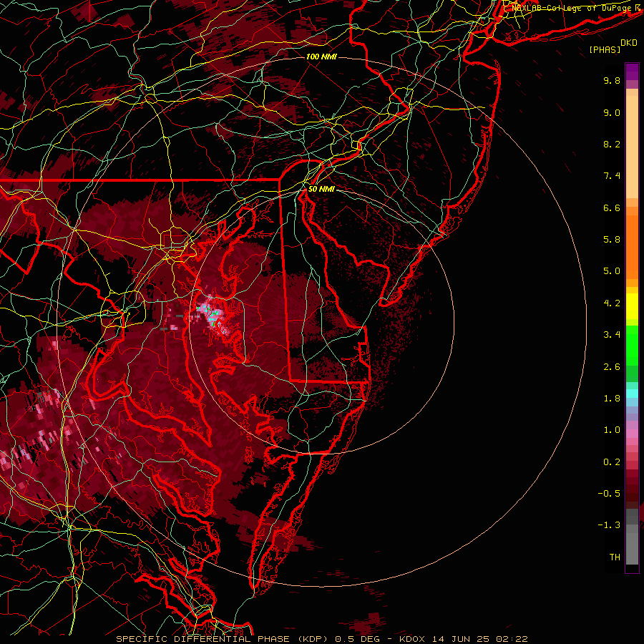This screenshot has width=644, height=644.
Task: Click the 14 JUN 25 02:22 timestamp
Action: (479, 639)
